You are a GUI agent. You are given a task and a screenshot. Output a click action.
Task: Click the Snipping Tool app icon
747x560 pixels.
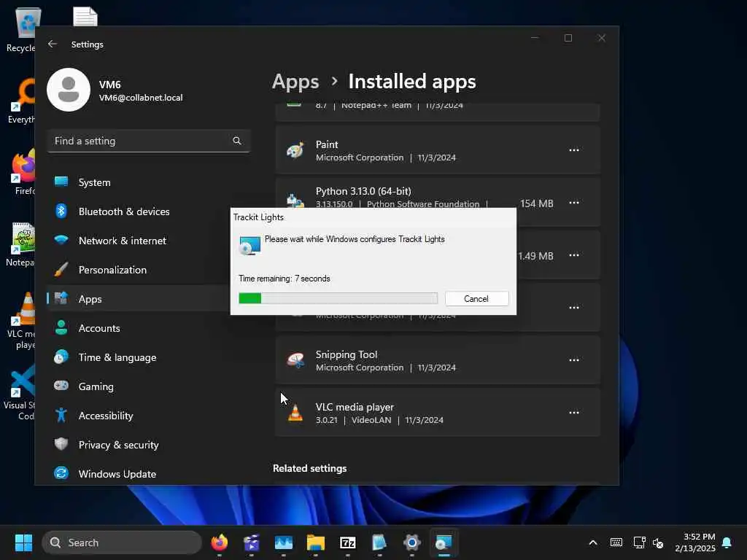[295, 360]
